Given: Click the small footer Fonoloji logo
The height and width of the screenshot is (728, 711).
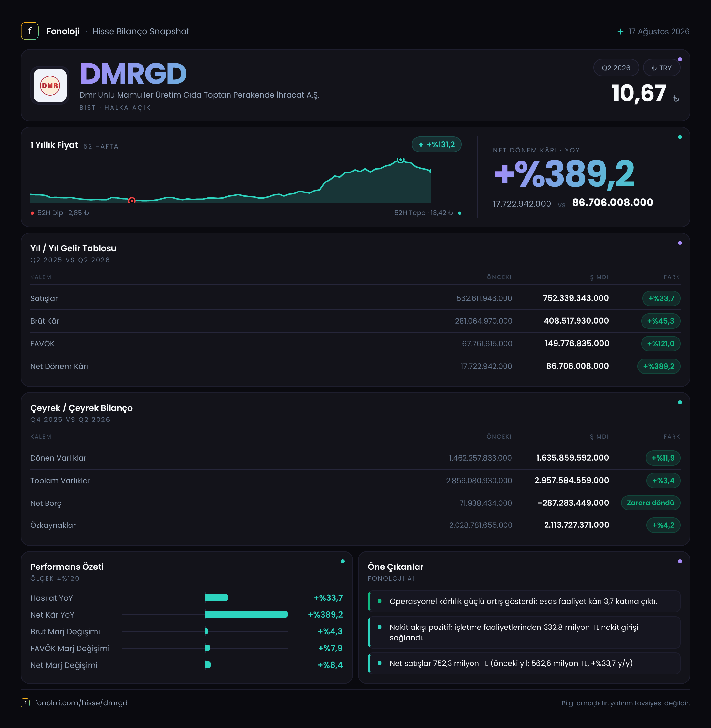Looking at the screenshot, I should [x=25, y=703].
